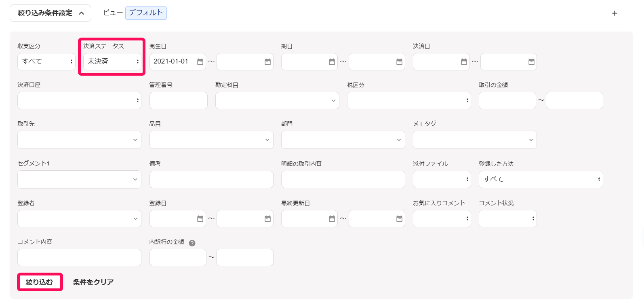This screenshot has height=305, width=644.
Task: Open calendar for 登録日 start date
Action: (200, 218)
